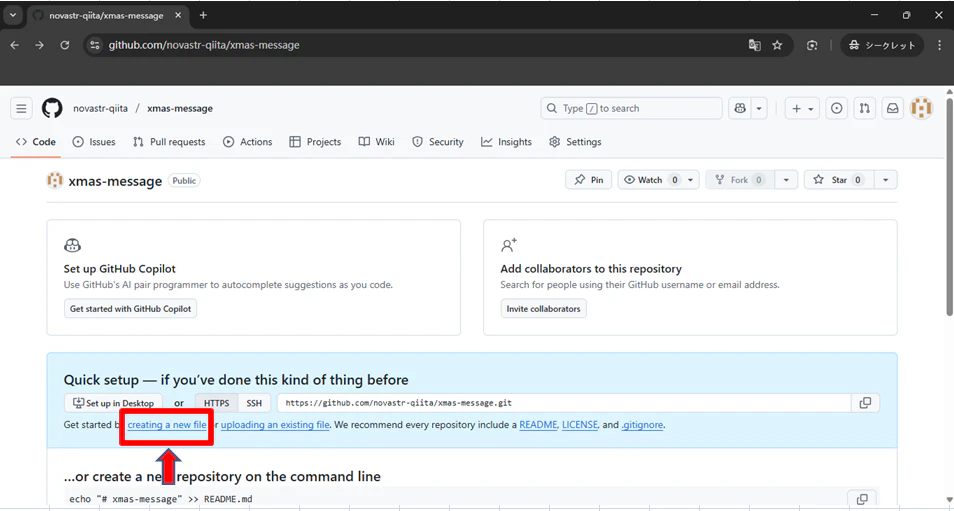
Task: Select the novastr-qiita/xmas-message browser tab
Action: click(106, 15)
